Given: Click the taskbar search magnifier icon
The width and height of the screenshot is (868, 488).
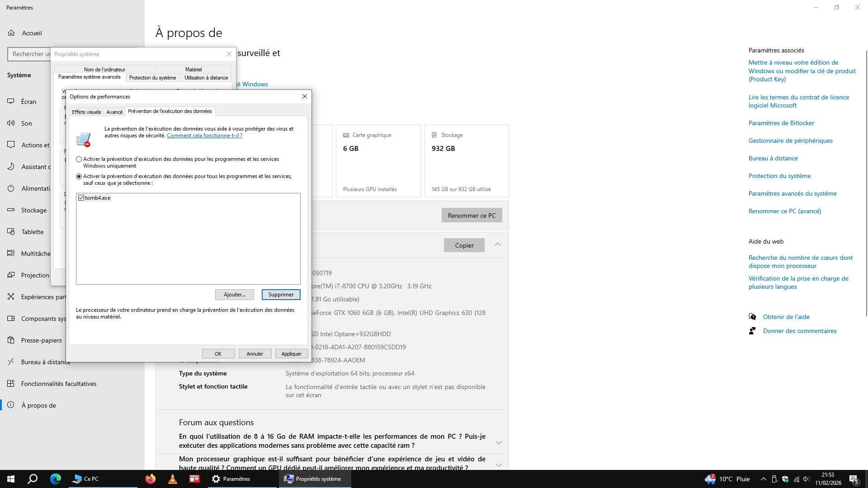Looking at the screenshot, I should (33, 479).
